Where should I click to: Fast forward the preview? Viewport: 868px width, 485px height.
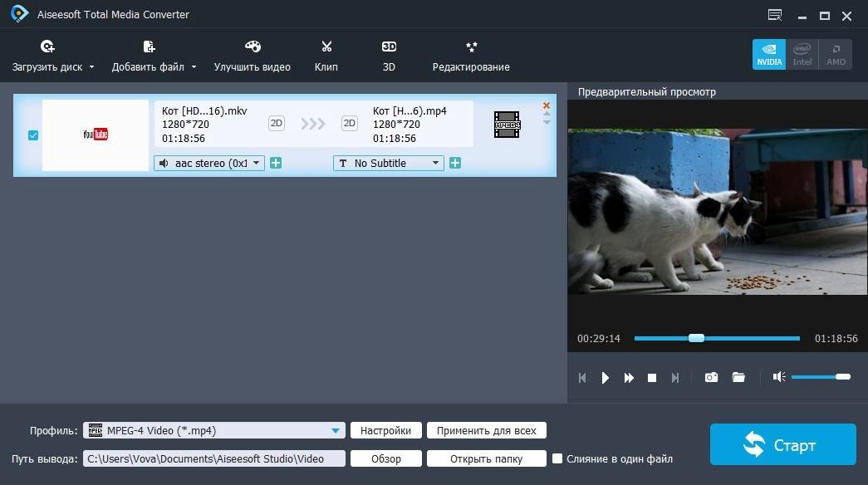point(629,378)
